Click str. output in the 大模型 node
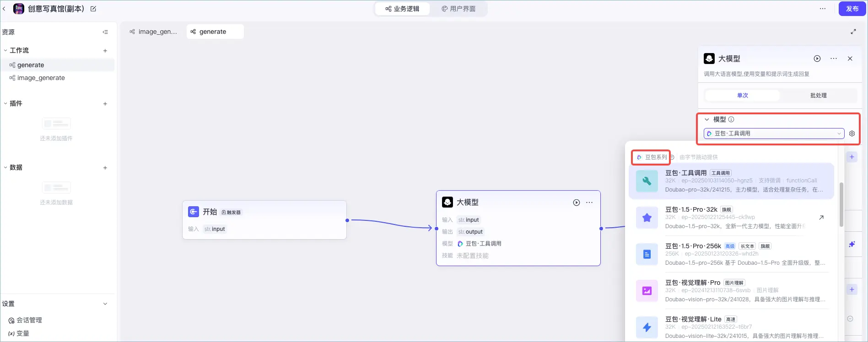 (471, 232)
